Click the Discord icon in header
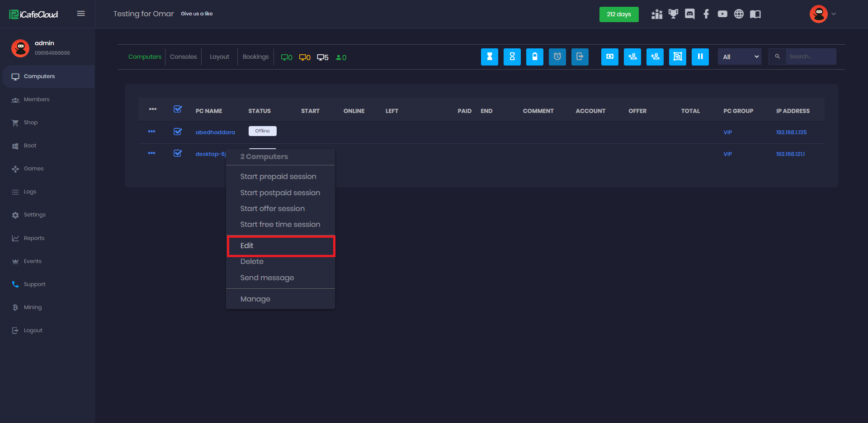The image size is (868, 423). [x=689, y=14]
